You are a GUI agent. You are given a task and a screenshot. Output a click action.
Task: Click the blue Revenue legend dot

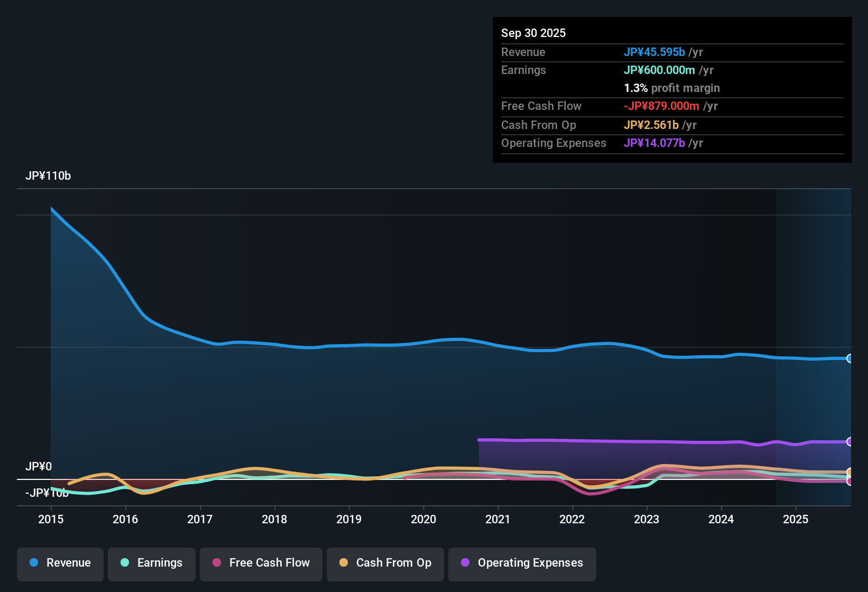pos(34,563)
